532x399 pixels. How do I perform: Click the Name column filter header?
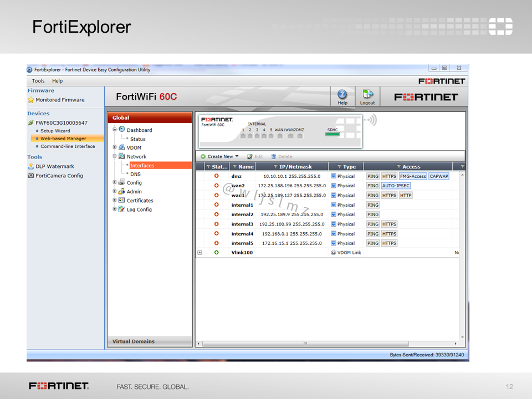coord(243,167)
